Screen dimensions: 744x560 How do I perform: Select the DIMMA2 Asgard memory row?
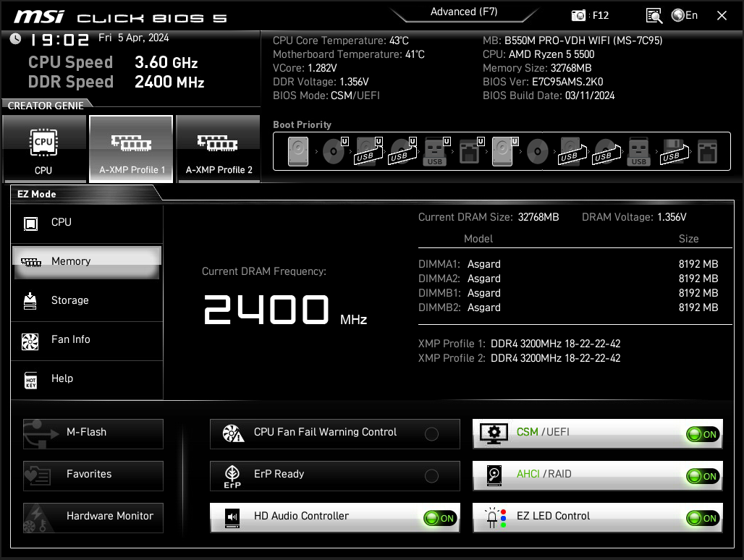tap(568, 279)
